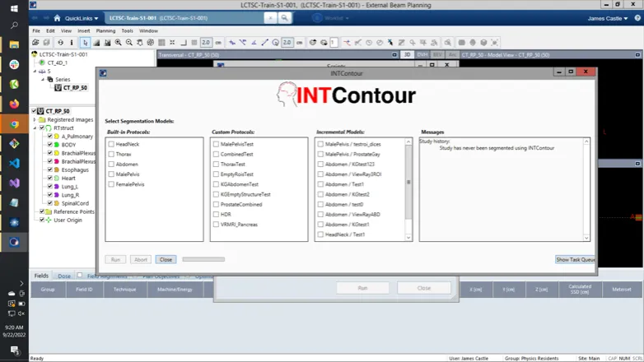Check the HeadNeck built-in protocol
This screenshot has width=644, height=362.
click(111, 144)
